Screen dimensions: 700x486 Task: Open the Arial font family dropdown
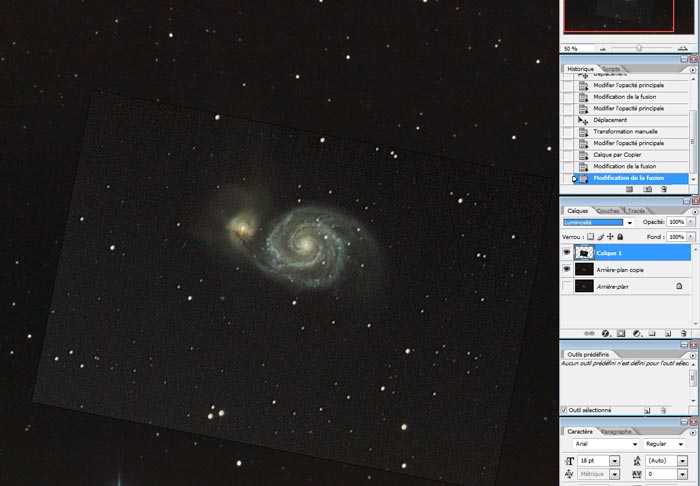[635, 444]
